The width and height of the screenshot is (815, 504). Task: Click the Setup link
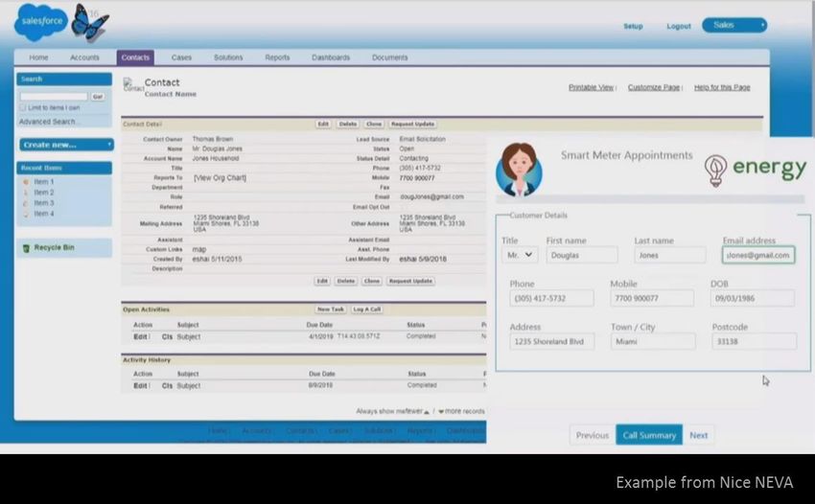(633, 26)
